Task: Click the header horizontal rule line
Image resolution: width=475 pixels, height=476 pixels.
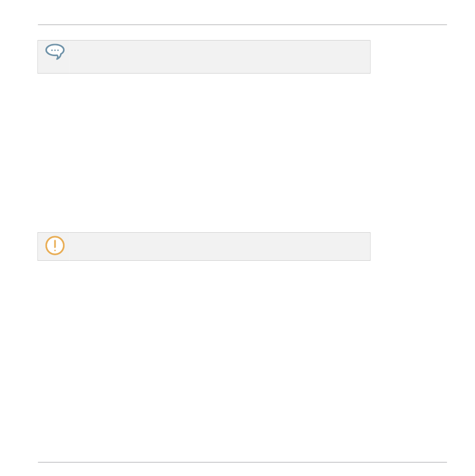Action: point(242,25)
